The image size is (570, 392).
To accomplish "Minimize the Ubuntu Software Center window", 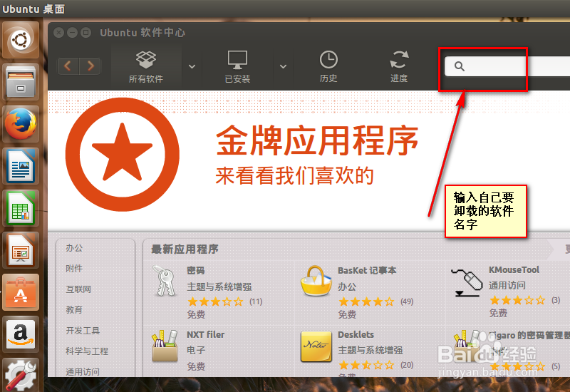I will tap(73, 33).
